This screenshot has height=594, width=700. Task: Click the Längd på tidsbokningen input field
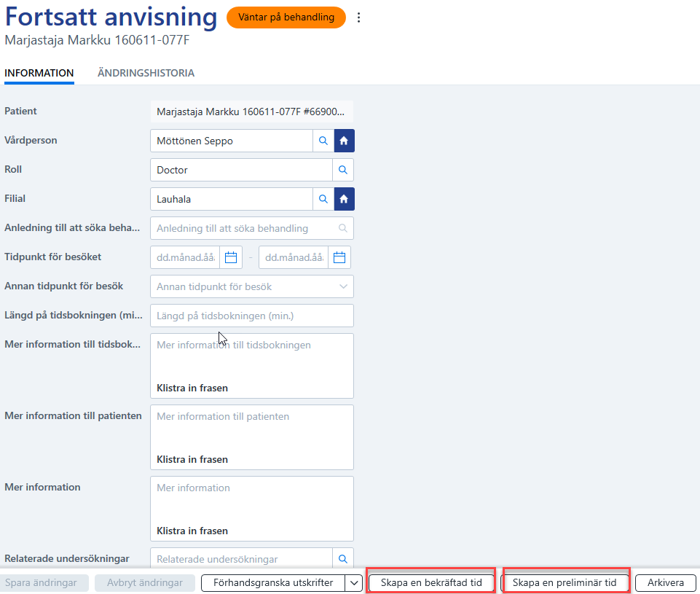tap(252, 316)
